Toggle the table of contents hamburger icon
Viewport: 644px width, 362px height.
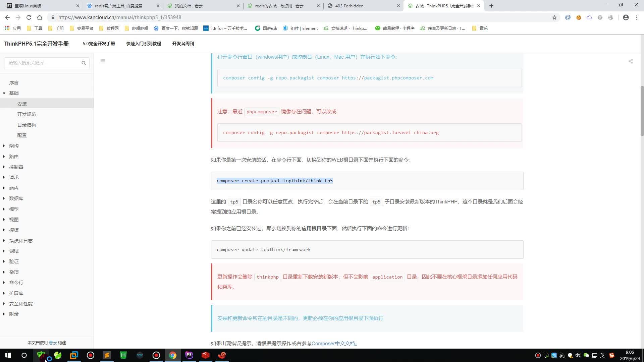click(103, 61)
